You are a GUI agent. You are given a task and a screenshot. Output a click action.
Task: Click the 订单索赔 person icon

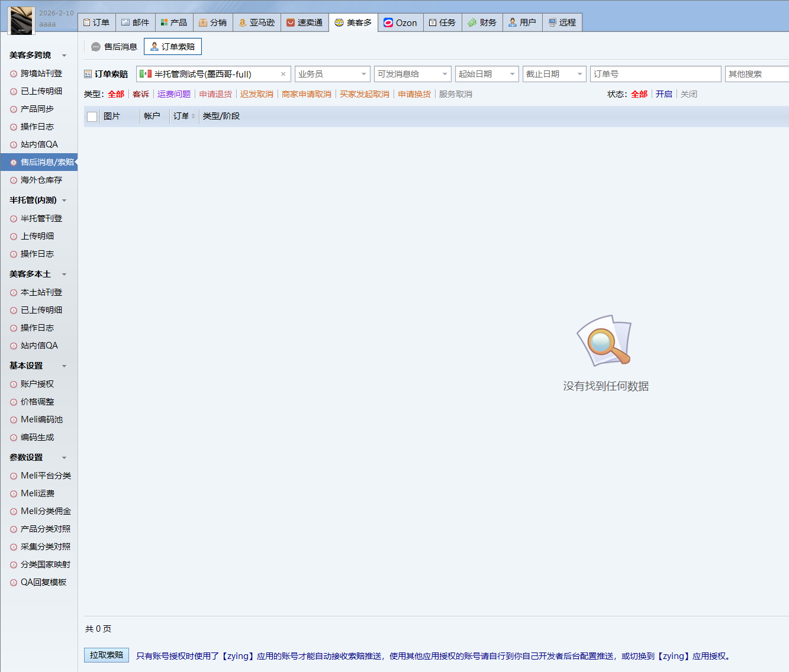pos(154,47)
